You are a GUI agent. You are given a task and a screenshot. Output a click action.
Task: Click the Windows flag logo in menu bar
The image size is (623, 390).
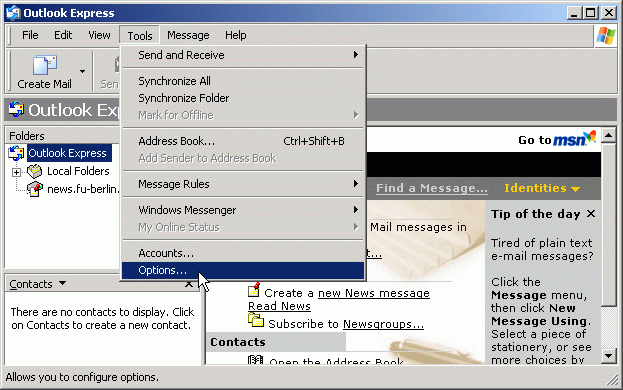pos(606,35)
